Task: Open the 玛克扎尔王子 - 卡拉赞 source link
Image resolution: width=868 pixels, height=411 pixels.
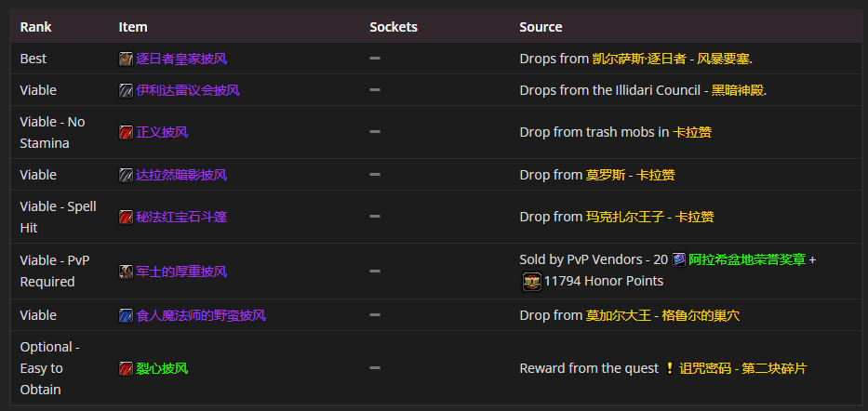Action: pos(649,217)
